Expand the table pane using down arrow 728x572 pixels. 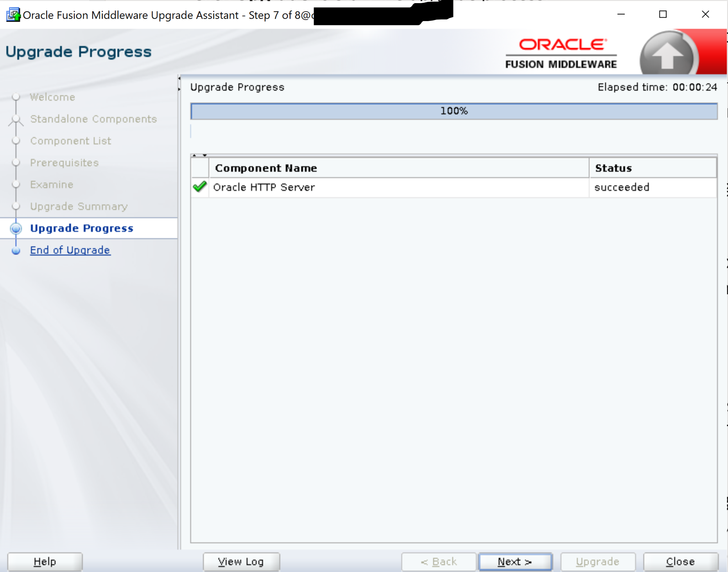point(204,155)
